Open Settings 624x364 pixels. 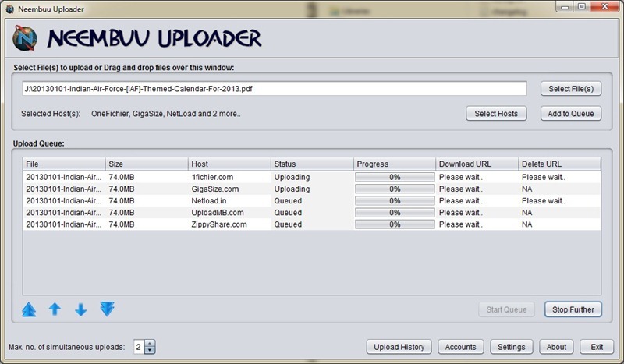pos(511,347)
